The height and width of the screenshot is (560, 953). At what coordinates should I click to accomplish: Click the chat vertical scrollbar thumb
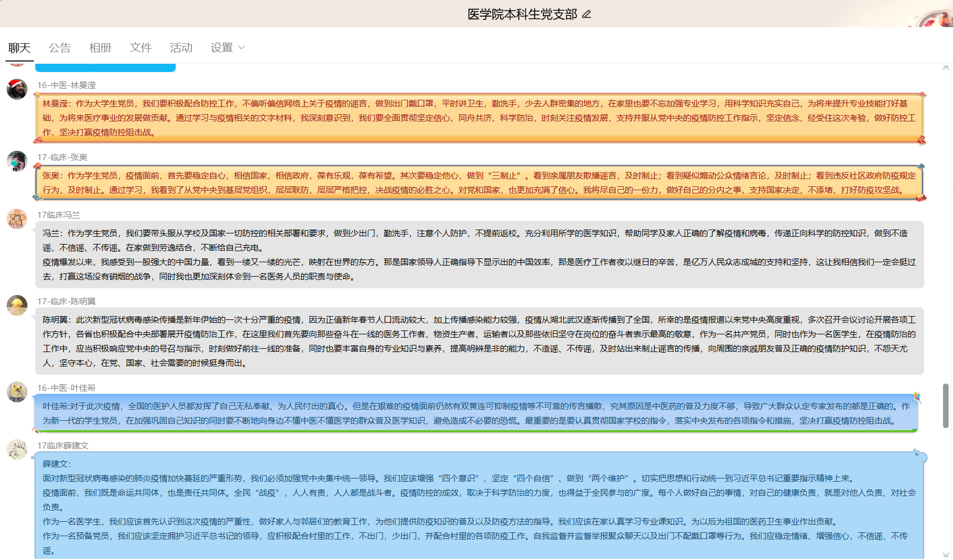[x=946, y=405]
